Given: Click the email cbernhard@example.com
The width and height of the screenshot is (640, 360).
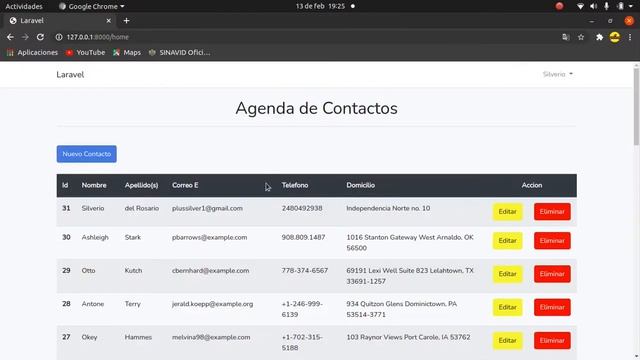Looking at the screenshot, I should click(x=211, y=271).
